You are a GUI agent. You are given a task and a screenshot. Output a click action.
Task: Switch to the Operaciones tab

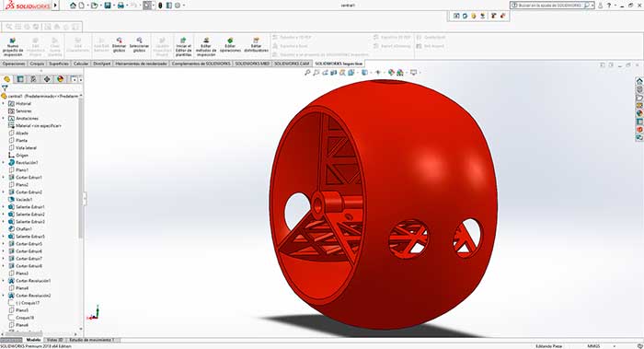point(14,64)
